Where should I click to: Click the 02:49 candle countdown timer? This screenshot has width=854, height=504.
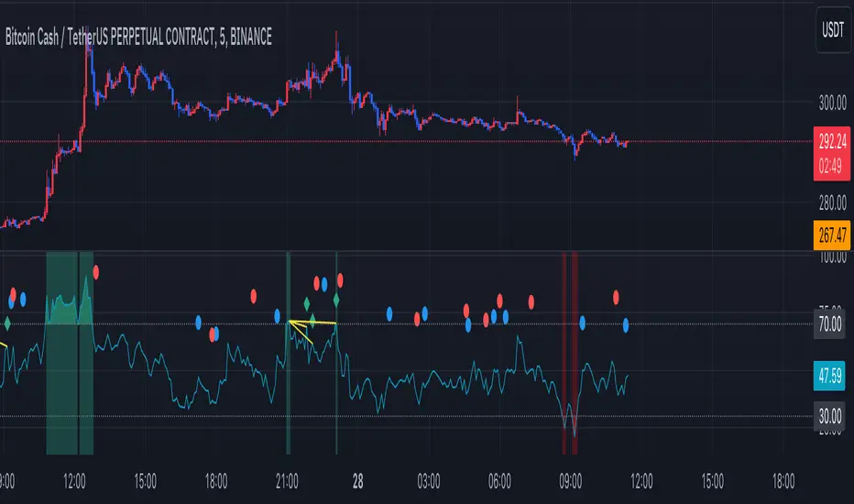pyautogui.click(x=832, y=168)
